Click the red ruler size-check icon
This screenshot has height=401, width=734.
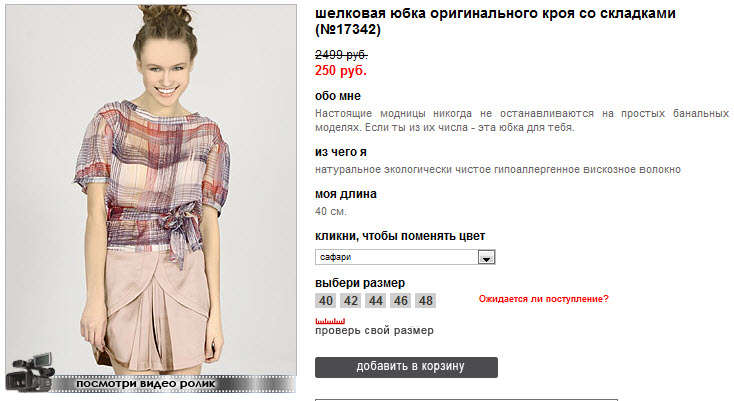pos(330,321)
